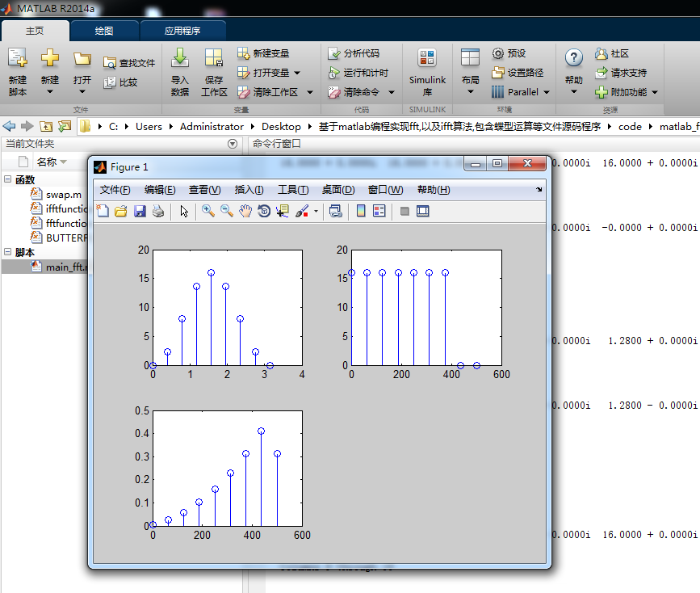The image size is (700, 593).
Task: Click 请求支持 request support
Action: pos(621,73)
